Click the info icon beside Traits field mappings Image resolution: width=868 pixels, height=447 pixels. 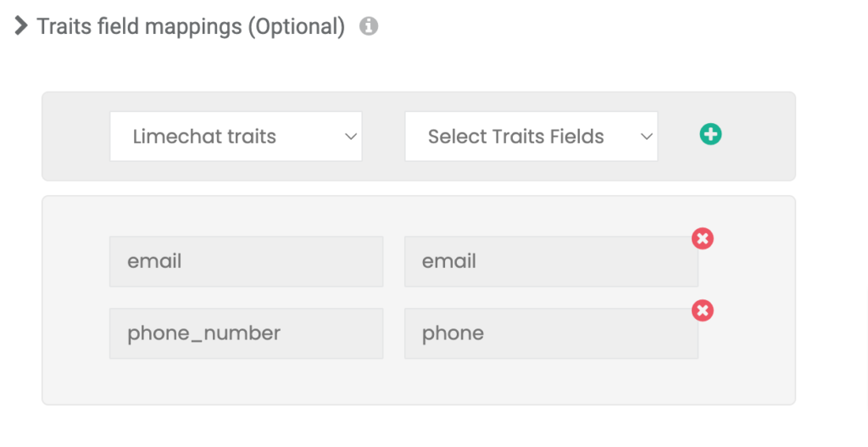point(369,26)
